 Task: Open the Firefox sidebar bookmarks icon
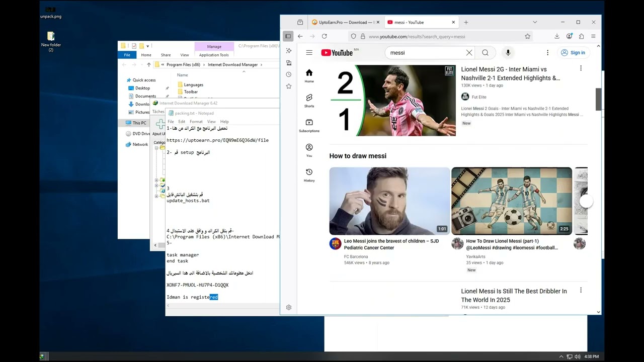point(289,86)
